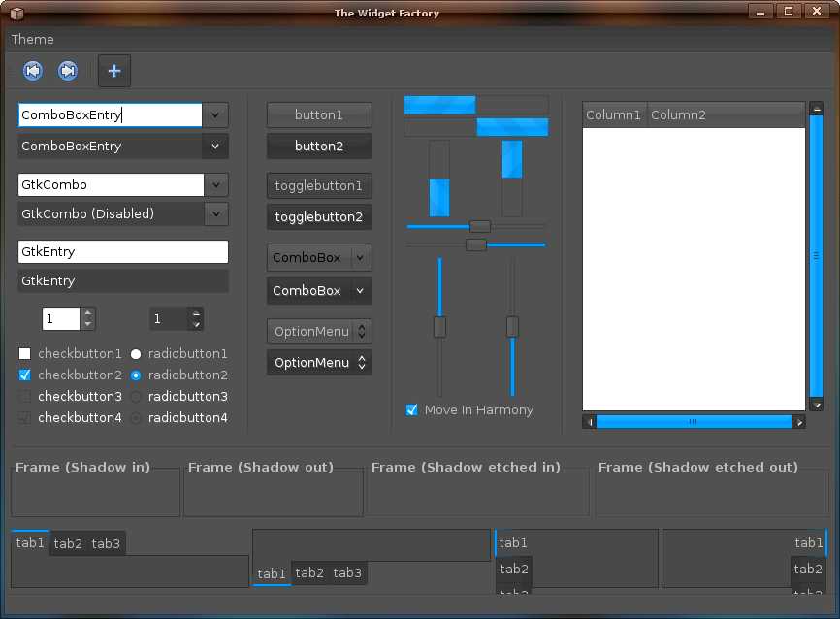Open the second darker OptionMenu
Screen dimensions: 840x619
click(319, 363)
